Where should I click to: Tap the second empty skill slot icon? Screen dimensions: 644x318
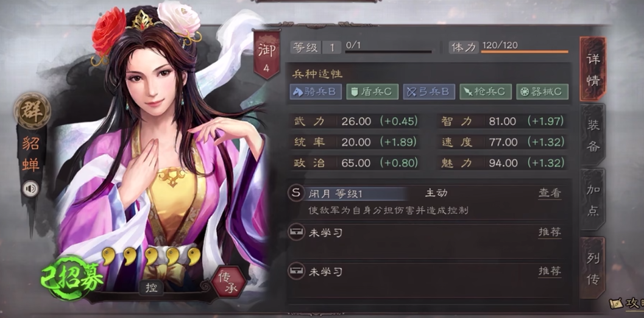(295, 272)
